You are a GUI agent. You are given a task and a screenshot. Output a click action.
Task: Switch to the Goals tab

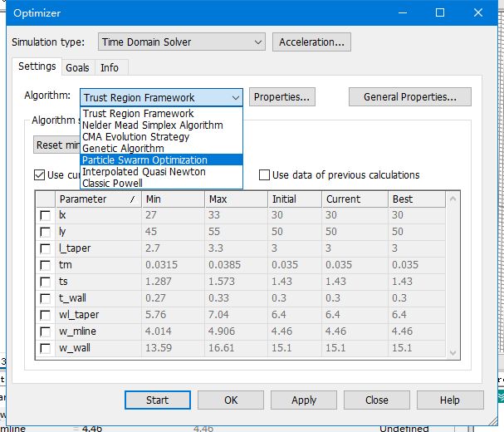point(77,67)
